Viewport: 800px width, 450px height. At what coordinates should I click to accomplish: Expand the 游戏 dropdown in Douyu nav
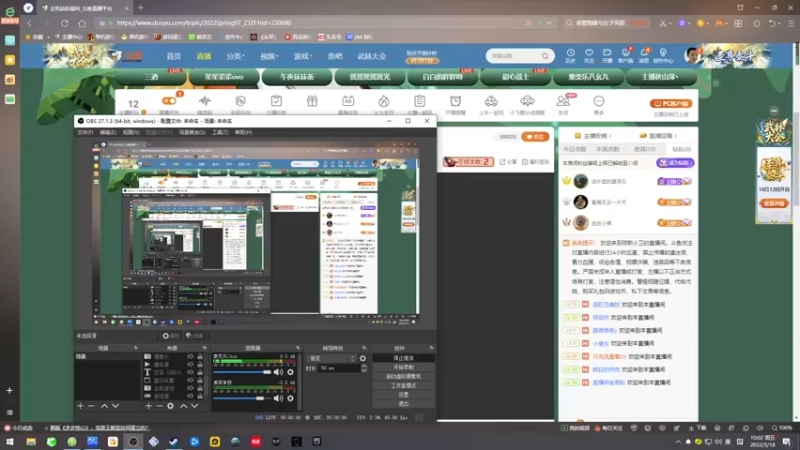pos(303,56)
